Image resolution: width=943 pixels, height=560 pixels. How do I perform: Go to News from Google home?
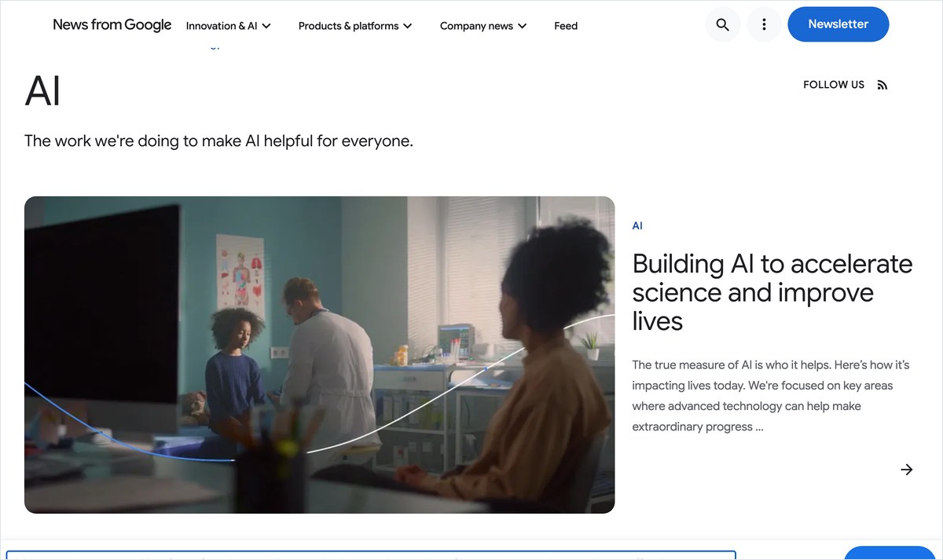click(x=112, y=25)
